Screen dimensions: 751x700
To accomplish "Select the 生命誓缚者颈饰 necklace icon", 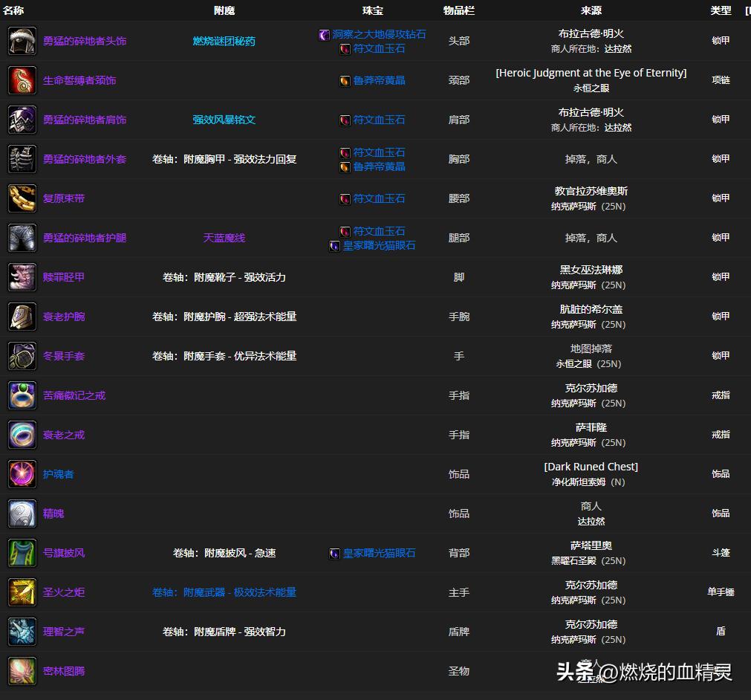I will click(x=22, y=80).
